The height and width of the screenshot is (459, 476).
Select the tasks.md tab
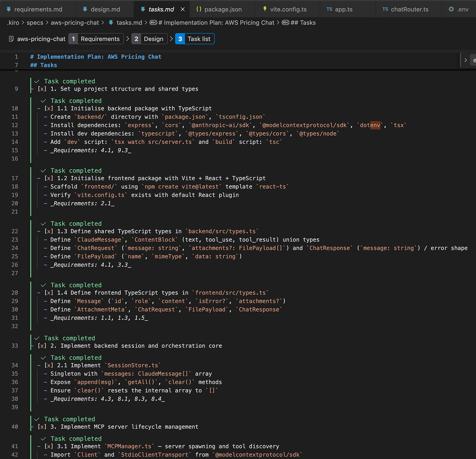point(161,9)
